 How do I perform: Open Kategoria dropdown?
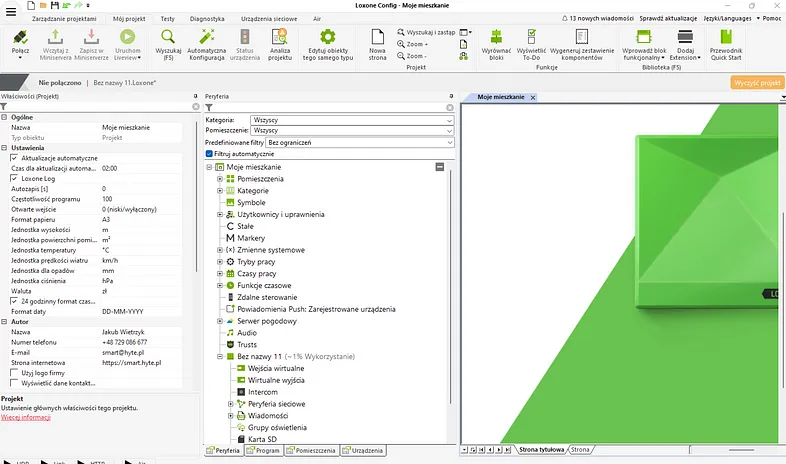pyautogui.click(x=352, y=120)
